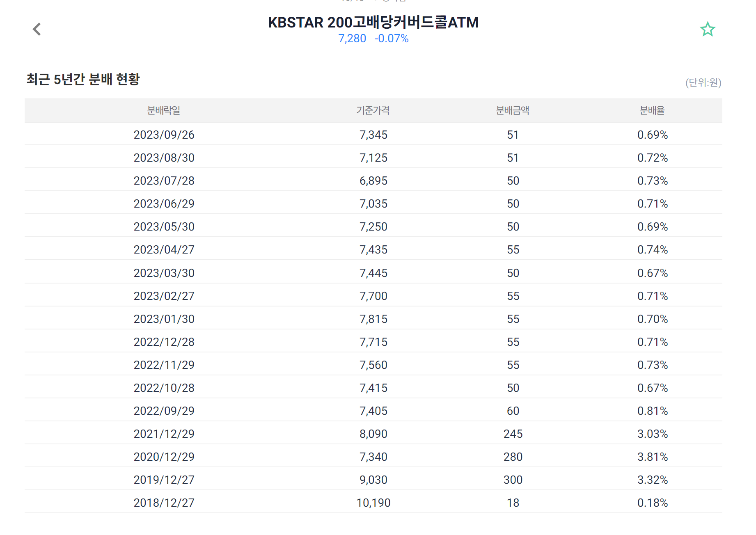Click the 기준가격 column header

(x=373, y=110)
